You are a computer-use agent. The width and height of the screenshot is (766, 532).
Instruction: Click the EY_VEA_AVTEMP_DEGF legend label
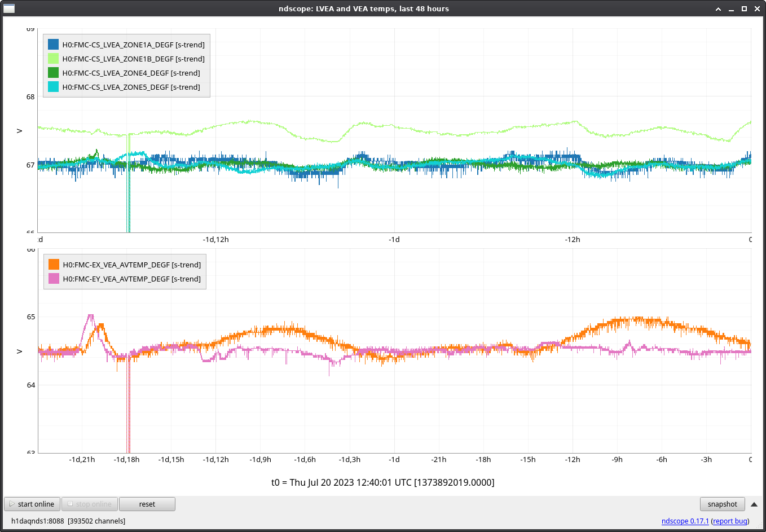pyautogui.click(x=131, y=279)
